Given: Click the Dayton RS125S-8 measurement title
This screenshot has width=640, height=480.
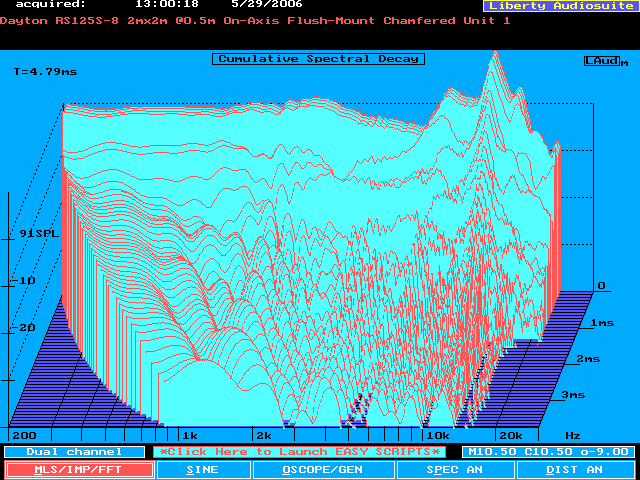Looking at the screenshot, I should coord(255,21).
